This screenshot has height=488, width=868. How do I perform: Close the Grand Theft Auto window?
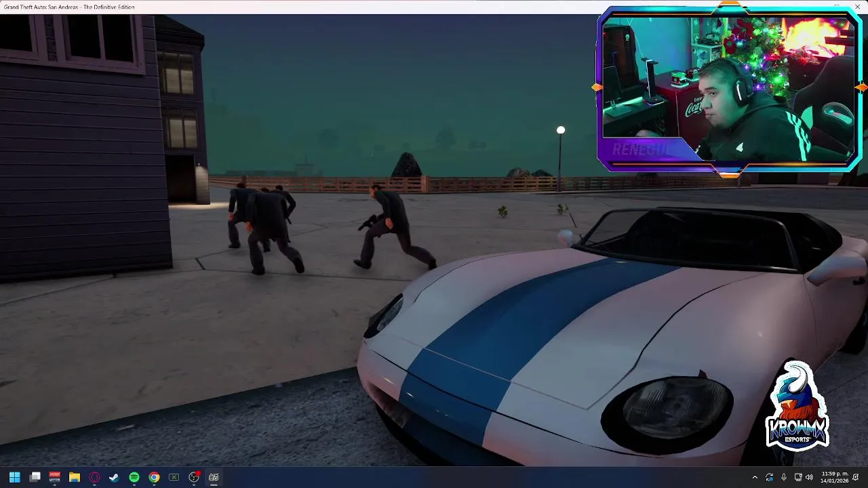[x=857, y=7]
